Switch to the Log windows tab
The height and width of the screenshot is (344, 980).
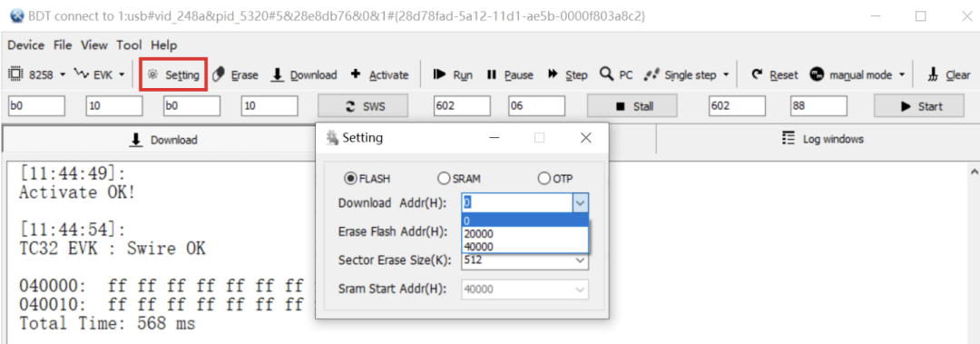tap(822, 139)
